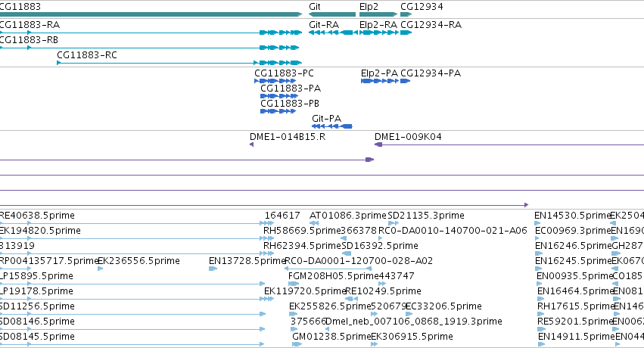The width and height of the screenshot is (644, 348).
Task: Click EST label 443747
Action: 397,276
